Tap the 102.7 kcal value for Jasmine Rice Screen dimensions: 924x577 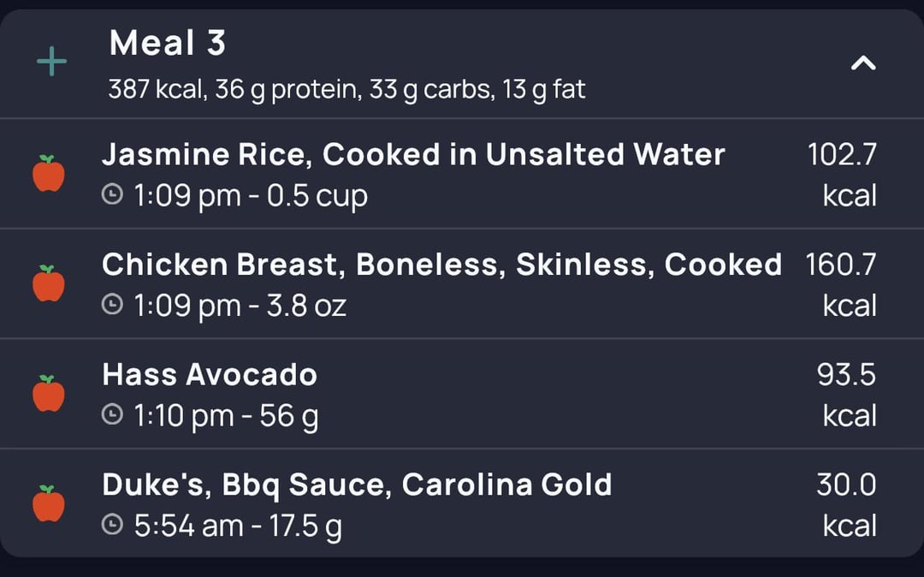coord(842,175)
